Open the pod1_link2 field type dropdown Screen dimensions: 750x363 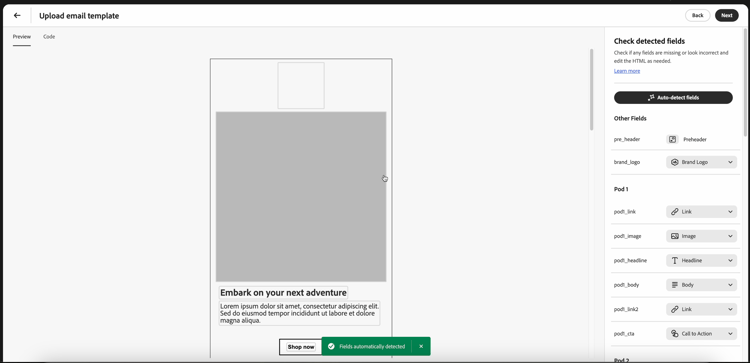[701, 309]
